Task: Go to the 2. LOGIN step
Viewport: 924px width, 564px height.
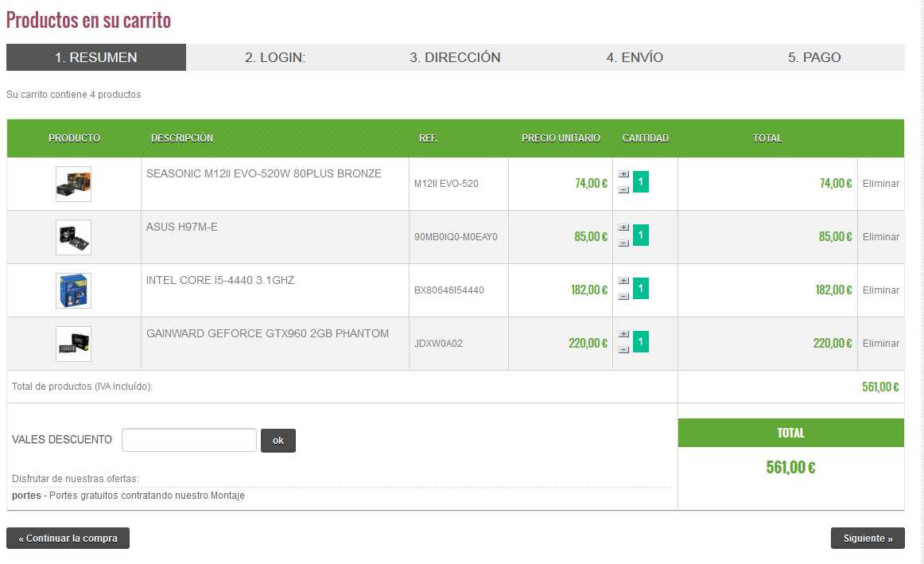Action: [x=275, y=57]
